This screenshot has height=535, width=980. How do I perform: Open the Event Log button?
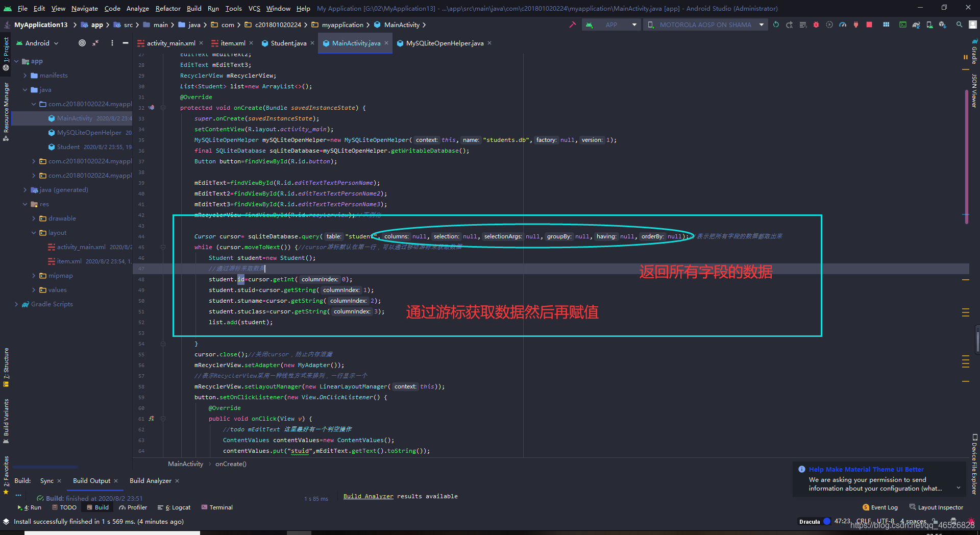[880, 507]
